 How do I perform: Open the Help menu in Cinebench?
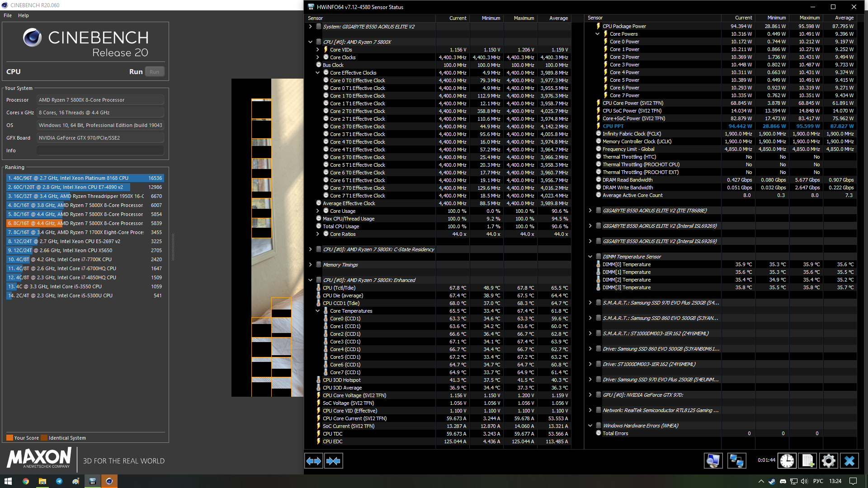click(x=23, y=15)
